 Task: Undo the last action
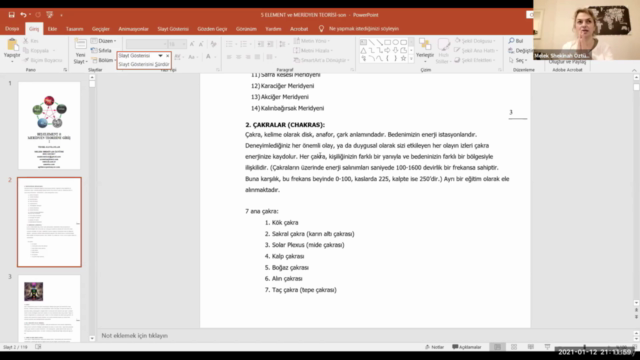click(x=23, y=15)
